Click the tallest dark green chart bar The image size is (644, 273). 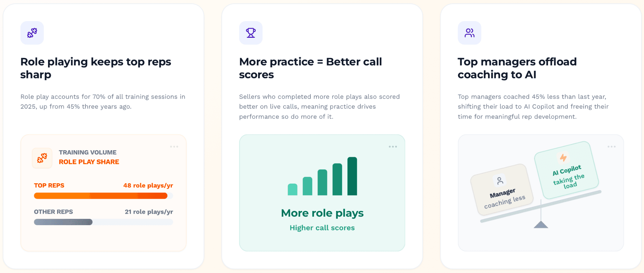pyautogui.click(x=352, y=176)
